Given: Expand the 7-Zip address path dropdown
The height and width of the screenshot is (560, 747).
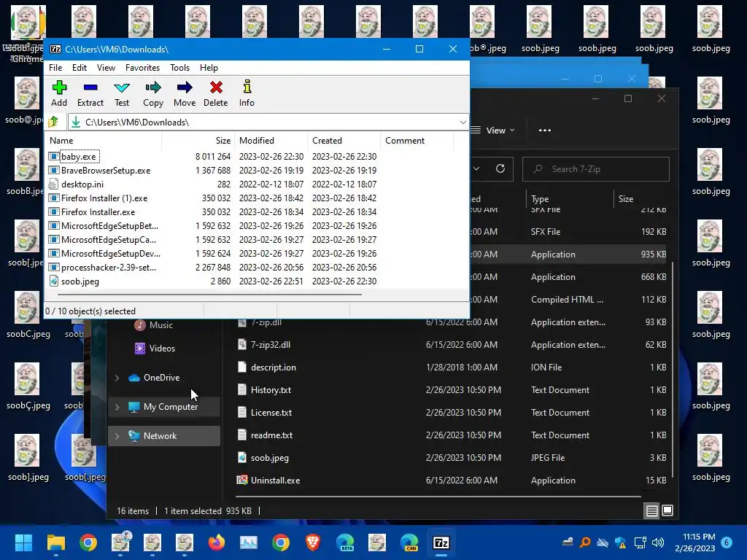Looking at the screenshot, I should [462, 122].
